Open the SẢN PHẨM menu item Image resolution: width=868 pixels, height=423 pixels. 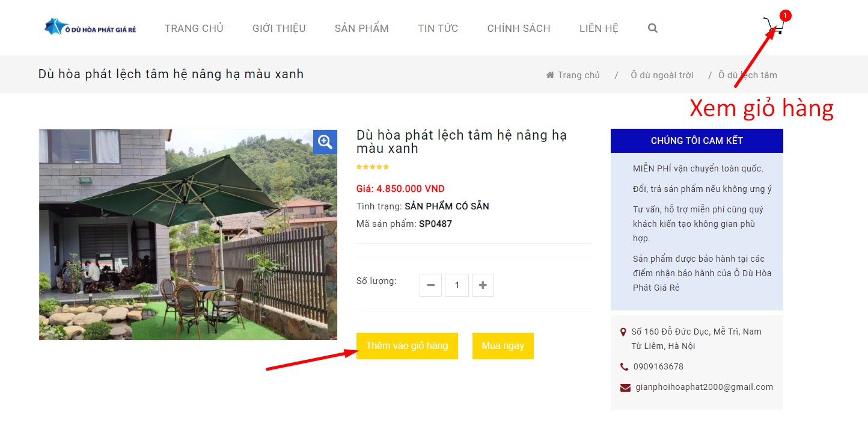(362, 28)
